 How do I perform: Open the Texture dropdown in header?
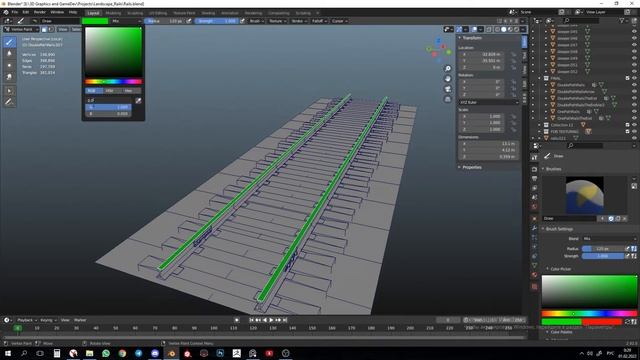click(x=277, y=21)
